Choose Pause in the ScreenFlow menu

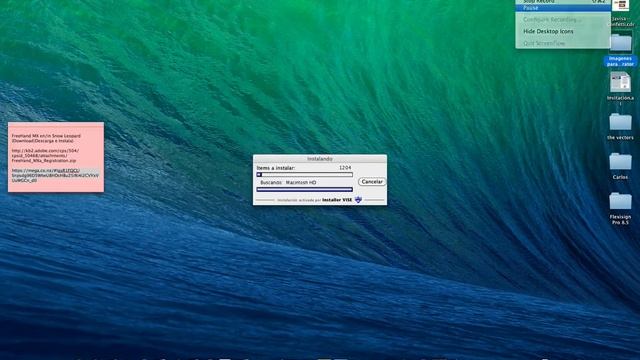563,8
